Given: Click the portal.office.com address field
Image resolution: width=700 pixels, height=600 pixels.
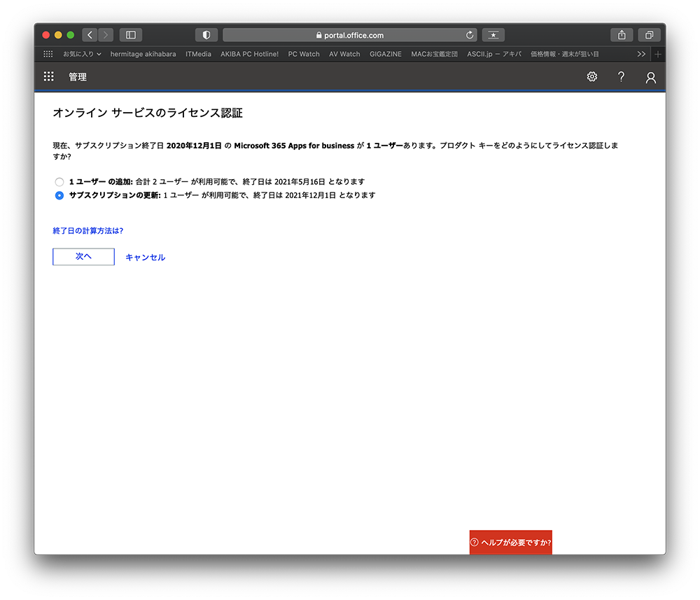Looking at the screenshot, I should pyautogui.click(x=349, y=35).
